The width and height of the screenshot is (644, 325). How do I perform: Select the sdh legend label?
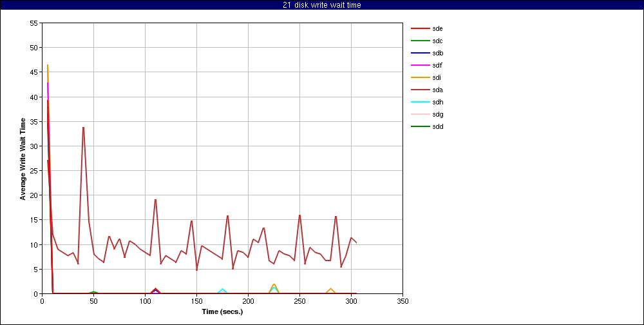437,102
